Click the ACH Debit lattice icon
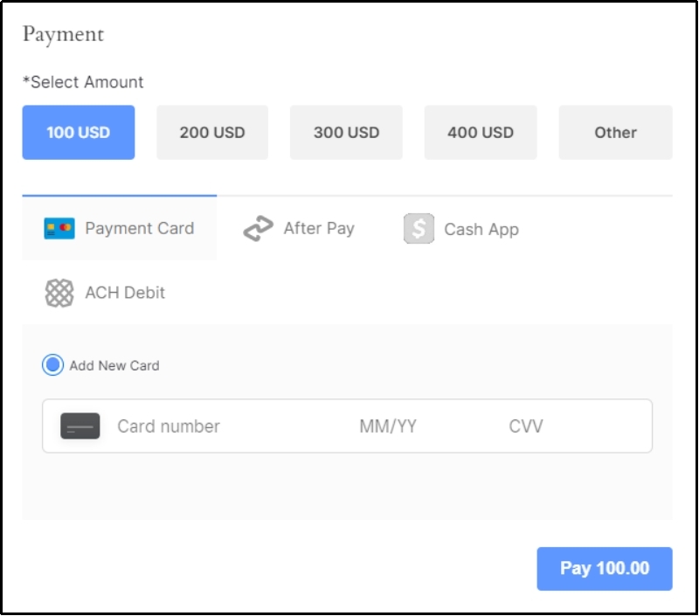The image size is (699, 616). [x=59, y=293]
